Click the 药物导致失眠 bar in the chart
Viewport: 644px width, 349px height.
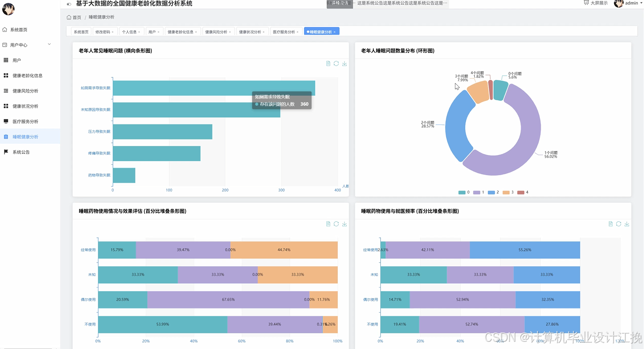[124, 175]
